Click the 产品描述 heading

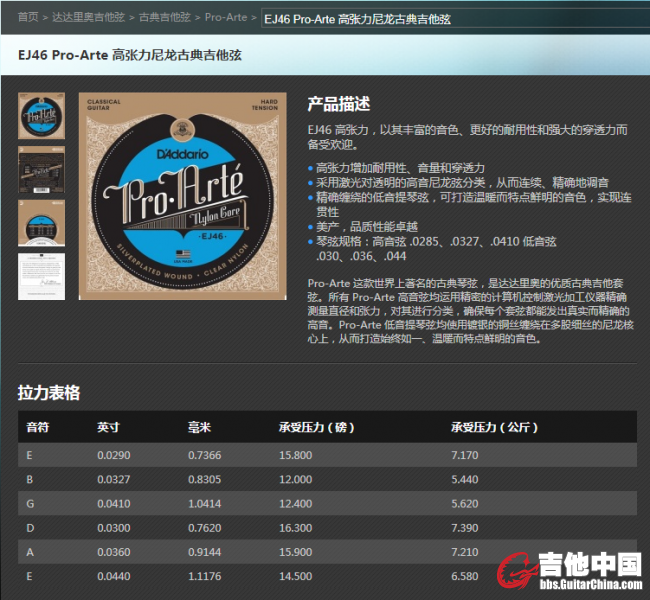point(339,104)
